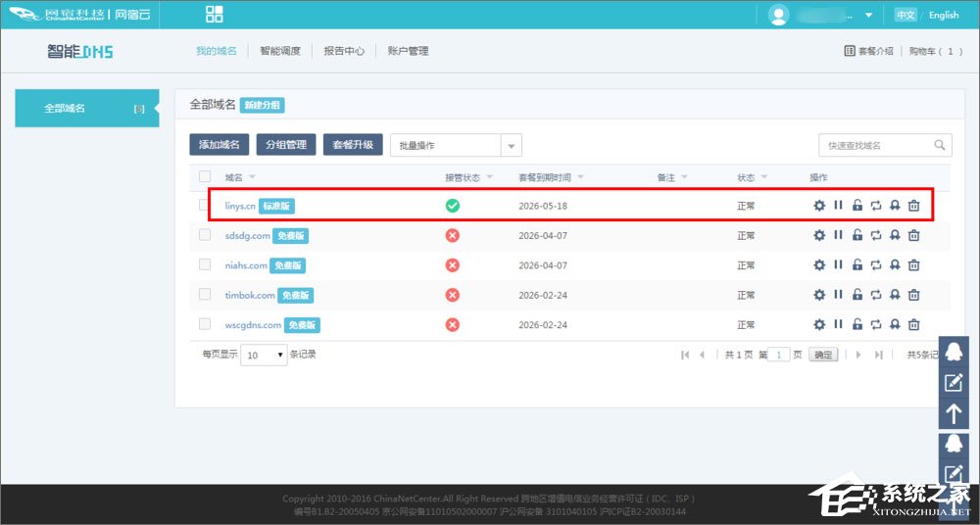Open the records per page dropdown
Viewport: 980px width, 525px height.
(x=264, y=355)
